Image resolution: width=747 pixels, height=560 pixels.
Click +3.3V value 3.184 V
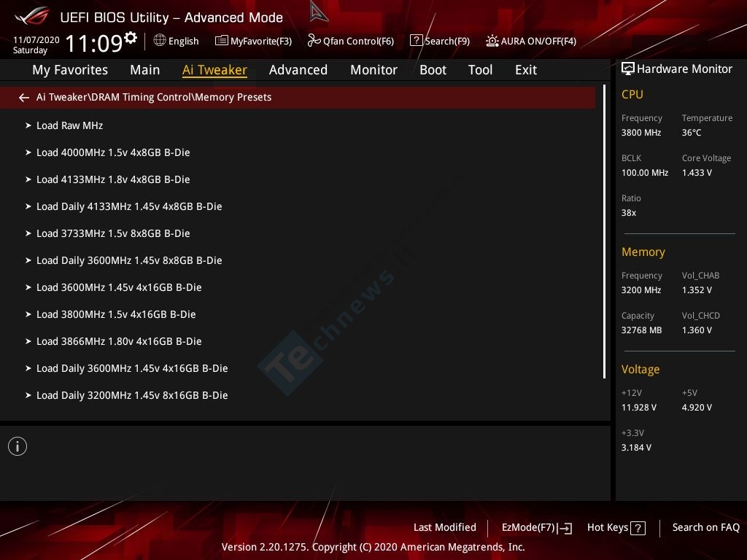[x=636, y=448]
